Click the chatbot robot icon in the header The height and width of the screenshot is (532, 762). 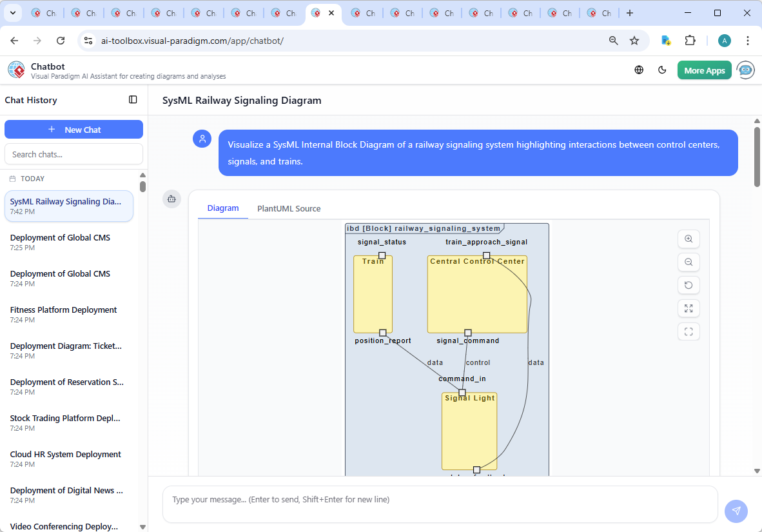[745, 70]
